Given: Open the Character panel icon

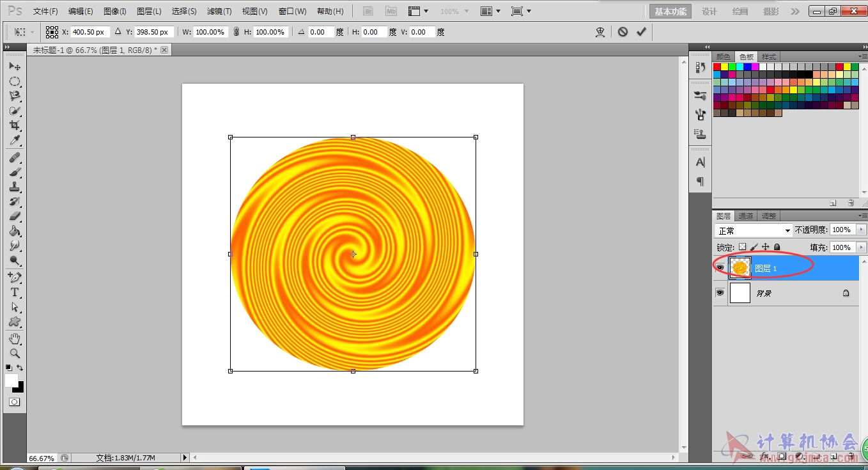Looking at the screenshot, I should (x=701, y=162).
